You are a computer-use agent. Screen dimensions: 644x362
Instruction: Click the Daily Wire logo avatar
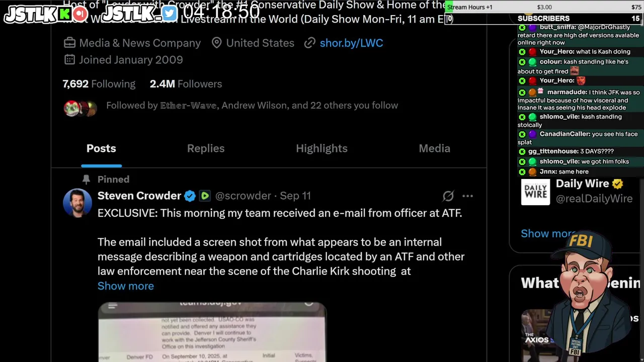535,192
